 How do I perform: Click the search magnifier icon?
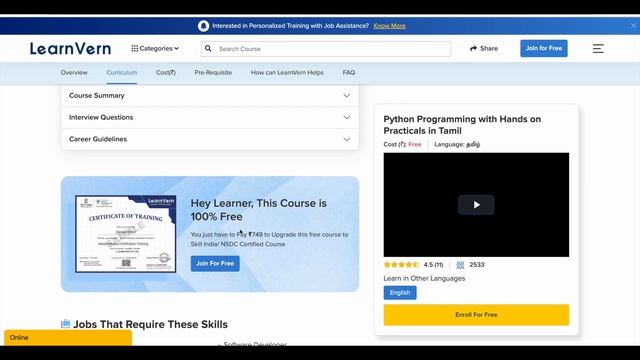[208, 49]
